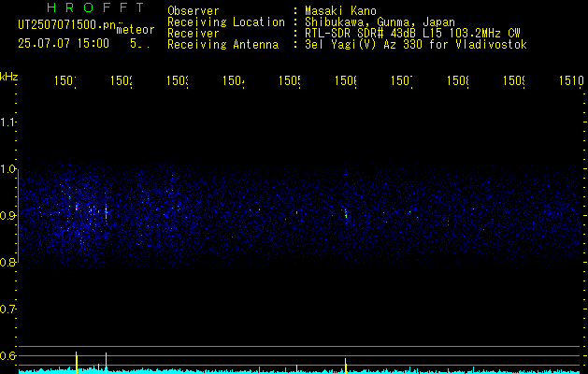Click the 'Receiver' field label

coord(194,34)
